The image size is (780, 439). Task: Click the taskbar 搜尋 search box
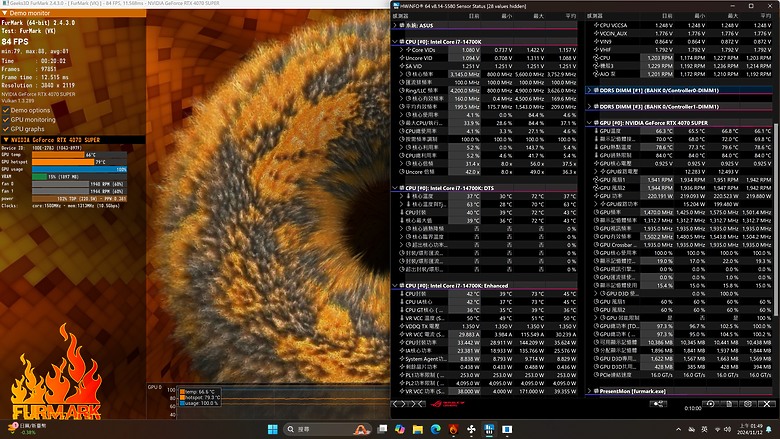coord(327,429)
